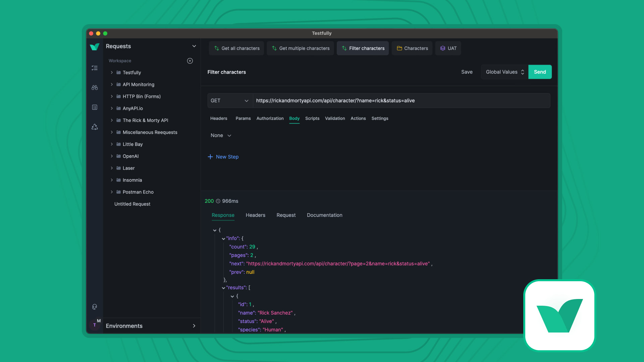Click the Filter characters active tab
The image size is (644, 362).
click(364, 48)
